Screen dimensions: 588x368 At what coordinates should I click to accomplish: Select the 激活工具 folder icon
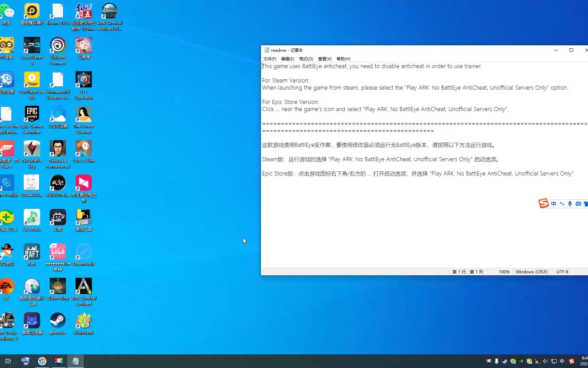pyautogui.click(x=83, y=220)
